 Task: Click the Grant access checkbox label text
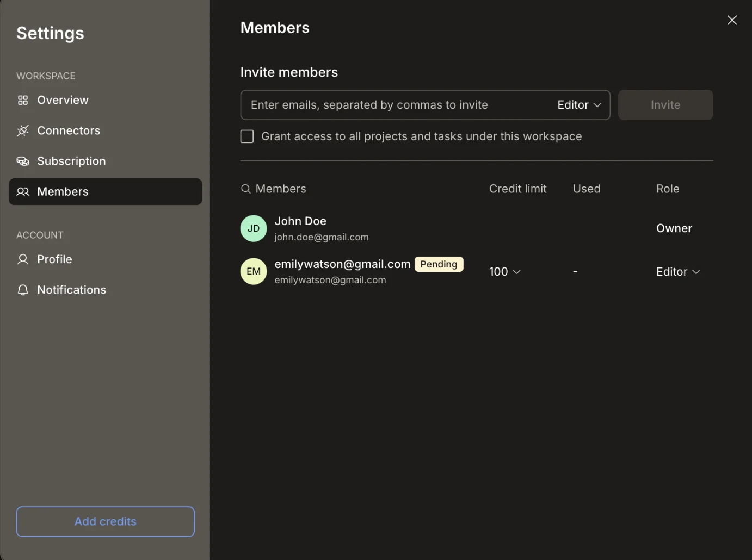click(x=422, y=136)
